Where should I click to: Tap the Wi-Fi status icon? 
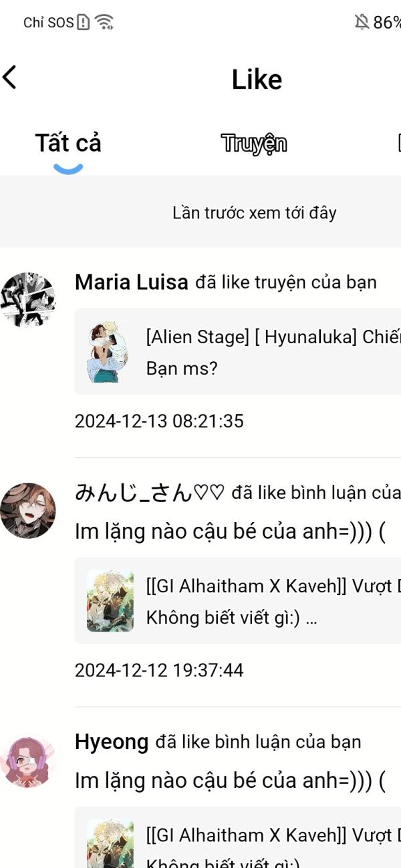point(104,22)
